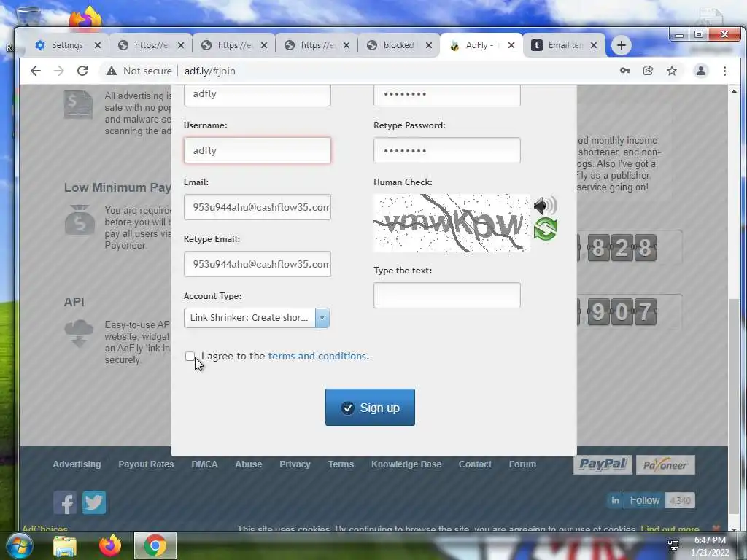Open the Abuse footer link
The image size is (747, 560).
(248, 464)
